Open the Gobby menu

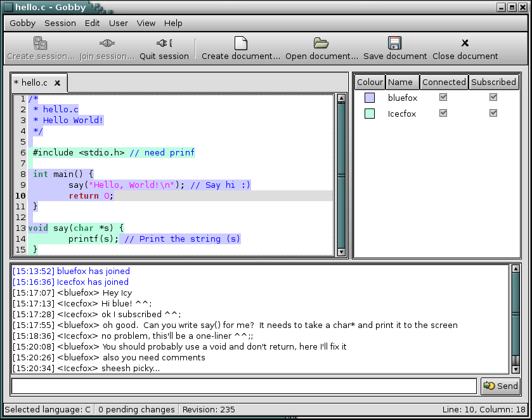click(x=22, y=23)
